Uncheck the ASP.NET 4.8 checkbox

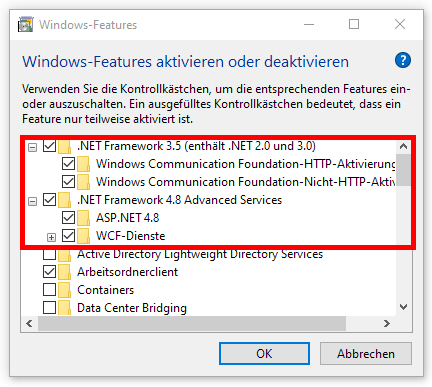pos(68,218)
